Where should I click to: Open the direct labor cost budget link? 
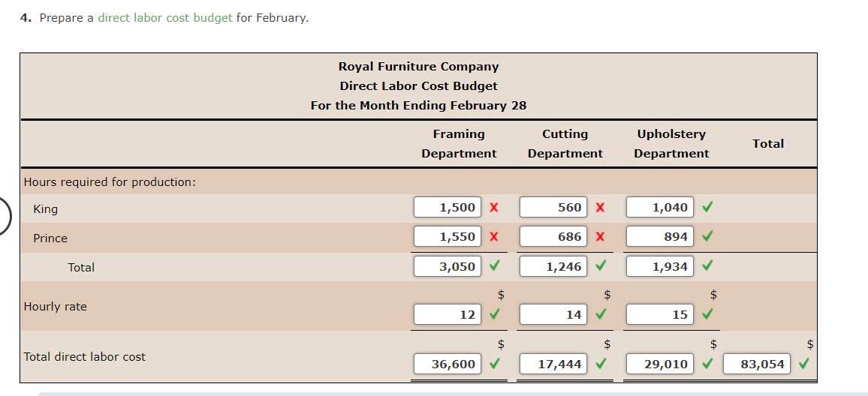[x=165, y=17]
